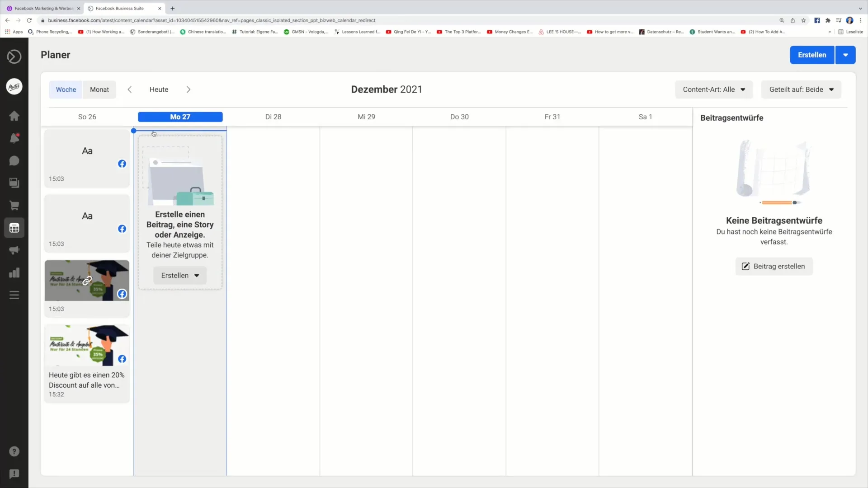Select So 26 day header
The height and width of the screenshot is (488, 868).
[87, 117]
